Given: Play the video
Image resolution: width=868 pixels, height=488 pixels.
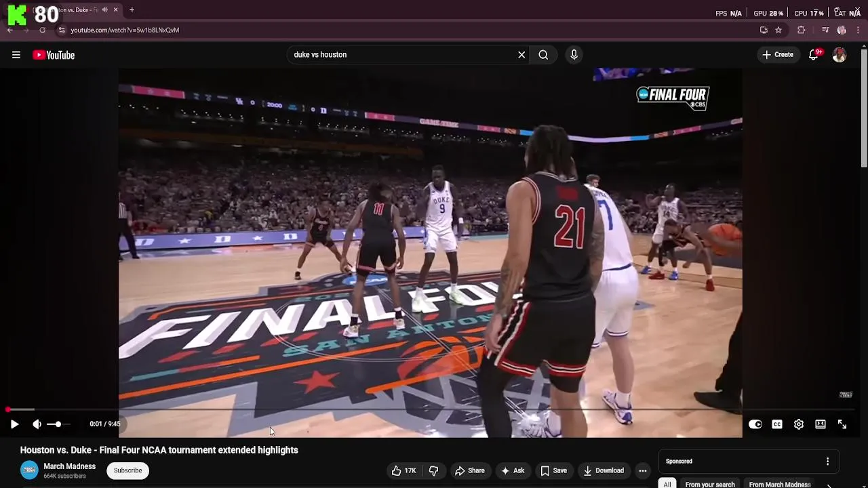Looking at the screenshot, I should pyautogui.click(x=14, y=424).
